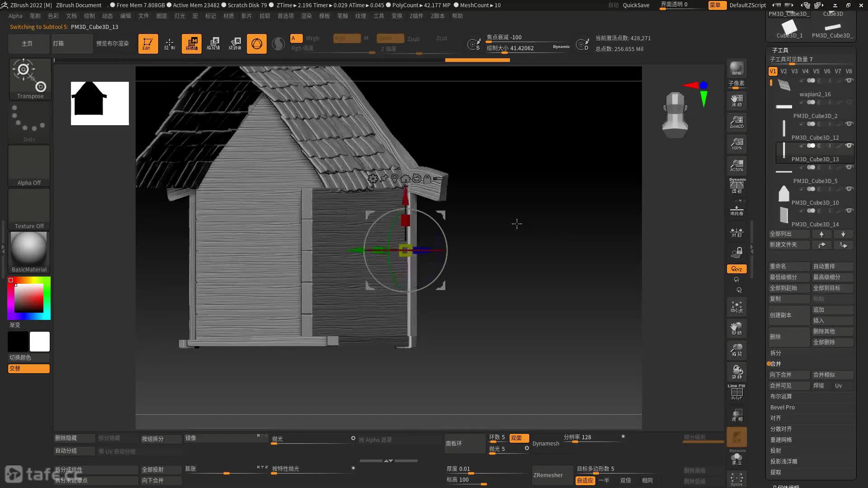
Task: Click the 移动 view icon on right shelf
Action: coord(736,328)
